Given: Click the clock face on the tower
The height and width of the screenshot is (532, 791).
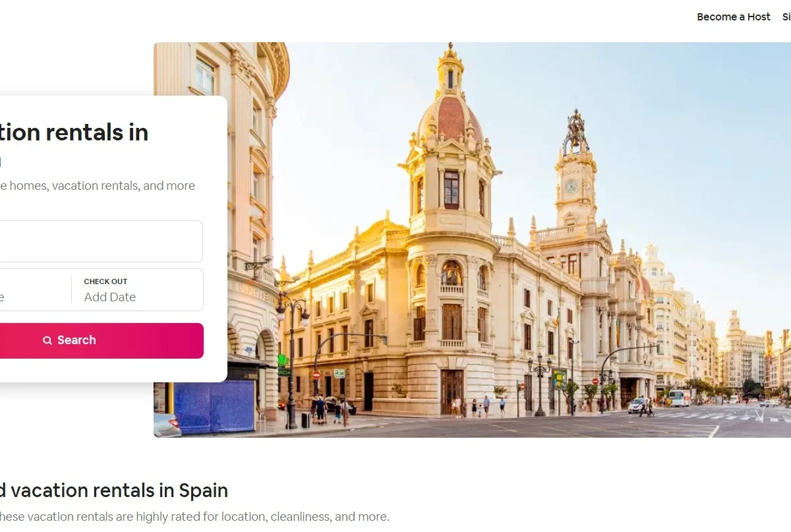Looking at the screenshot, I should [571, 187].
